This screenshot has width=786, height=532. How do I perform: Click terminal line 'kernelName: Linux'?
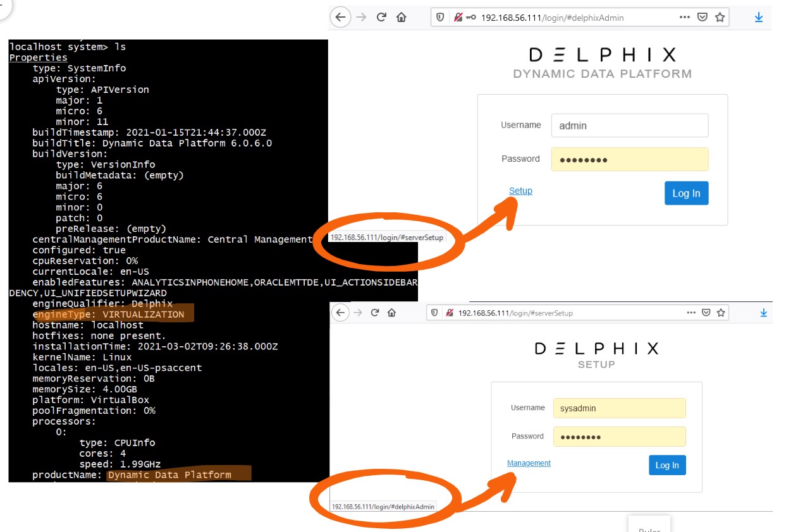point(82,357)
